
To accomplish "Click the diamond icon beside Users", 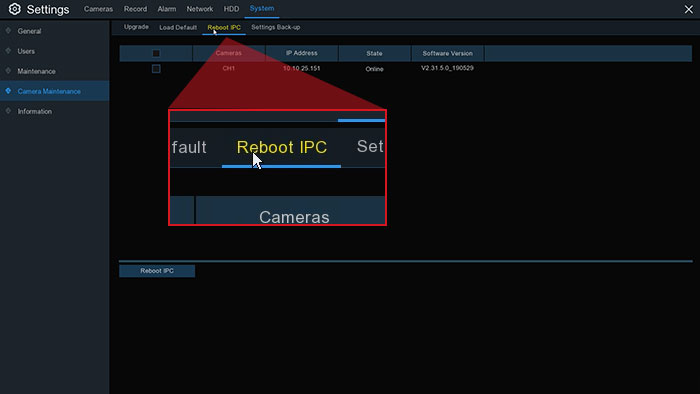I will point(8,51).
